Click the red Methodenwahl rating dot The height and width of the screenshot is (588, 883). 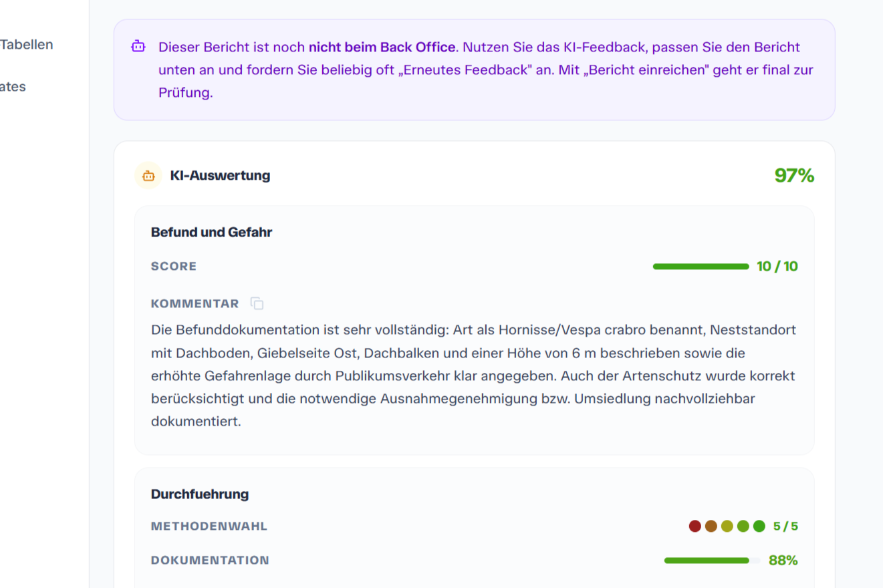(x=695, y=526)
